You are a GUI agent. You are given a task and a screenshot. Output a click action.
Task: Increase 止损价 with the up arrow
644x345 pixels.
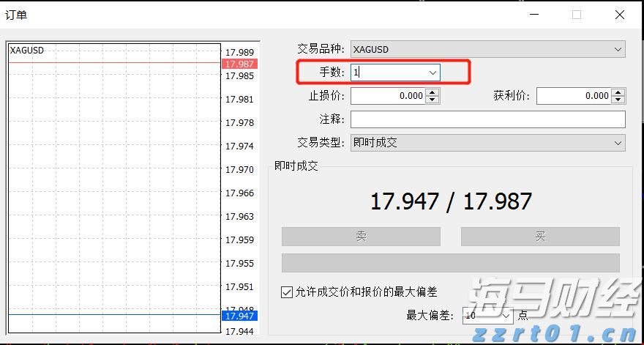tap(433, 92)
